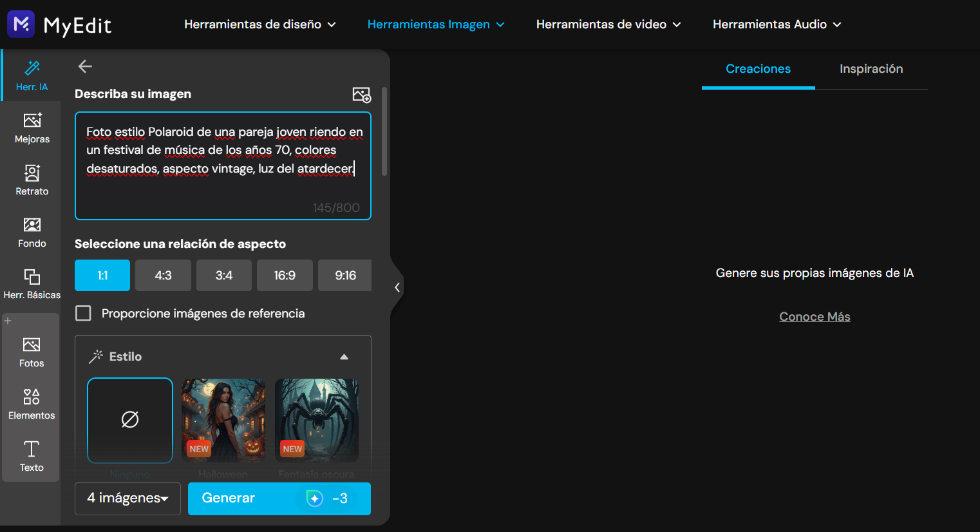Collapse the Estilo section
The image size is (980, 532).
click(x=344, y=357)
